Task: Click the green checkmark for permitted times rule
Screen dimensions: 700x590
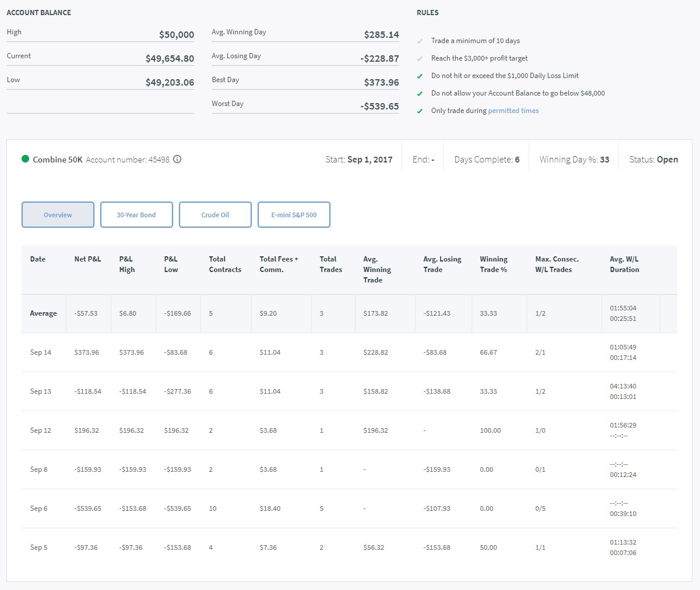Action: point(420,111)
